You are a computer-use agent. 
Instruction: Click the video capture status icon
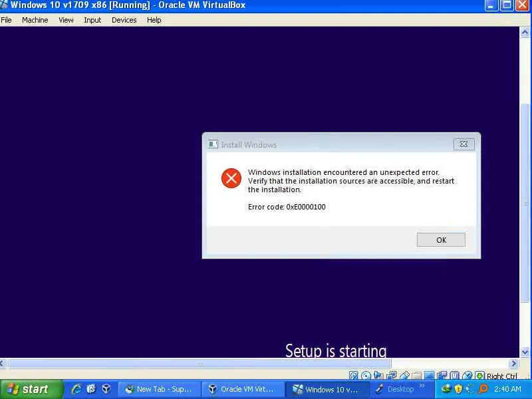pos(442,375)
